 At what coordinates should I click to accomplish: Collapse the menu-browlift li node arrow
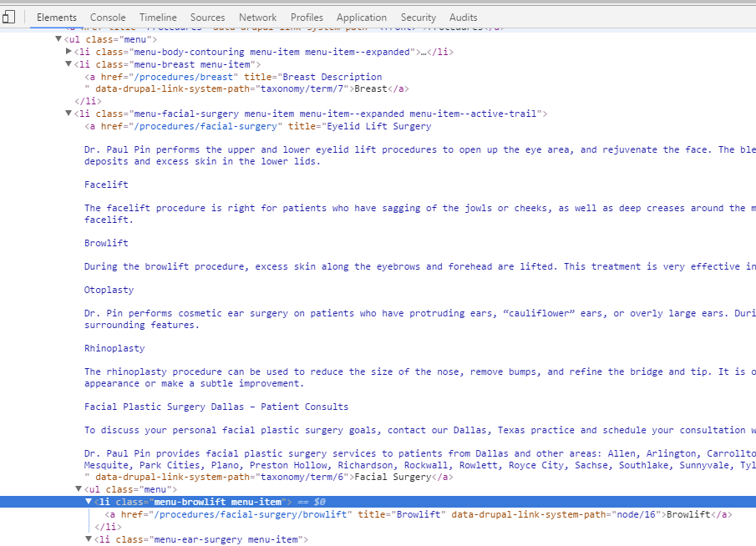coord(89,502)
